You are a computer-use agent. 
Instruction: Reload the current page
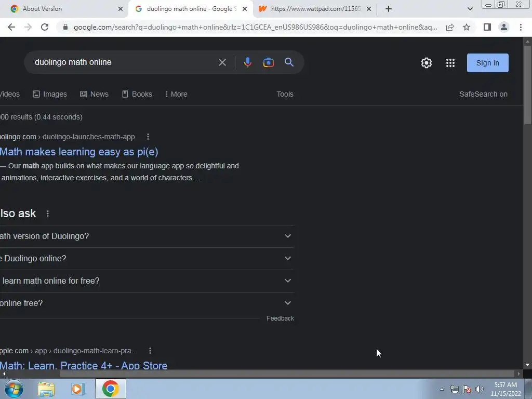[x=45, y=27]
